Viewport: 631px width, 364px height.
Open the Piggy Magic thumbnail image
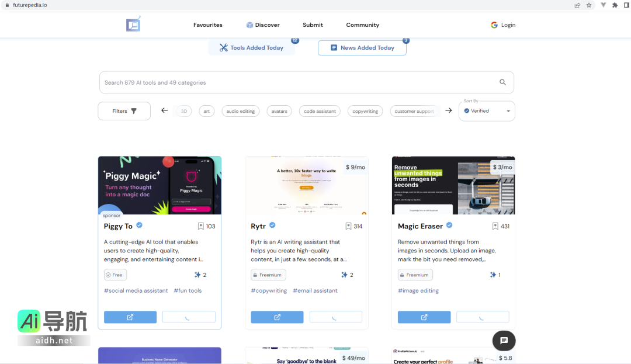coord(160,185)
